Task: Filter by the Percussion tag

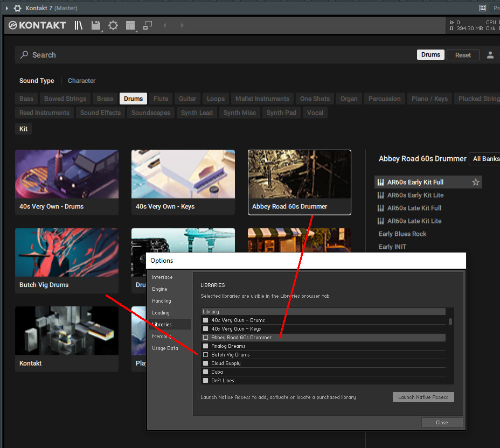Action: click(x=385, y=99)
